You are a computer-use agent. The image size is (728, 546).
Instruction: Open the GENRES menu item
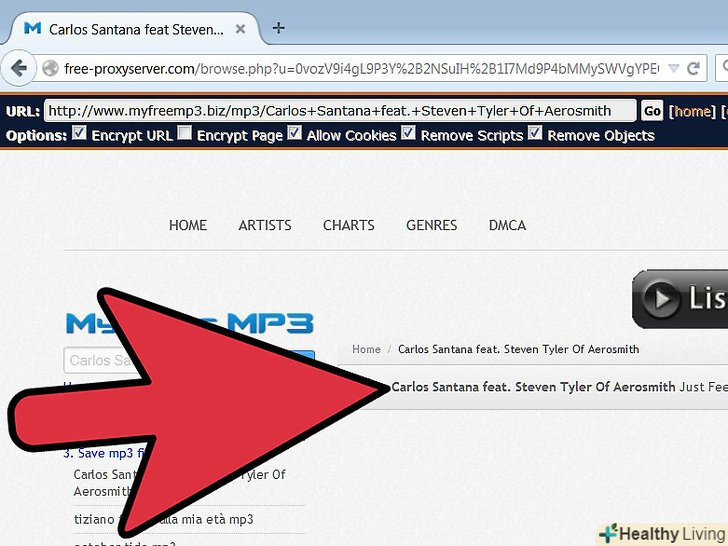(x=432, y=225)
